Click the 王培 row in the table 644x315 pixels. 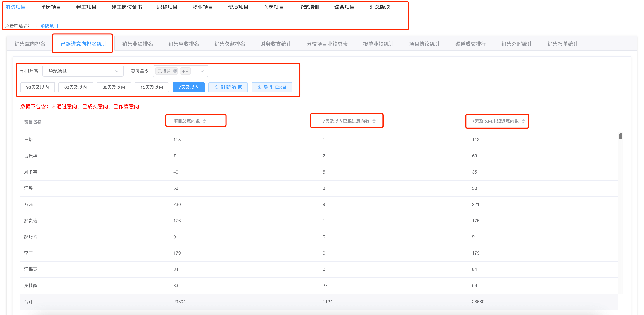click(28, 140)
